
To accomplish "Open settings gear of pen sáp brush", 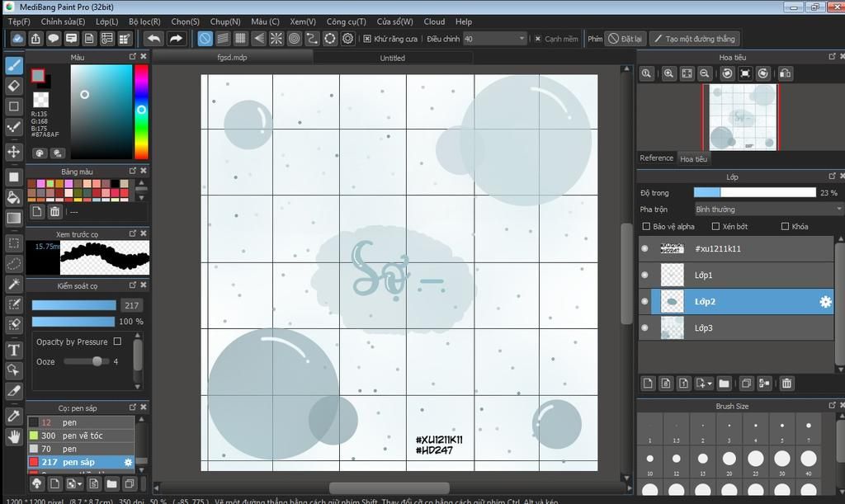I will point(128,462).
